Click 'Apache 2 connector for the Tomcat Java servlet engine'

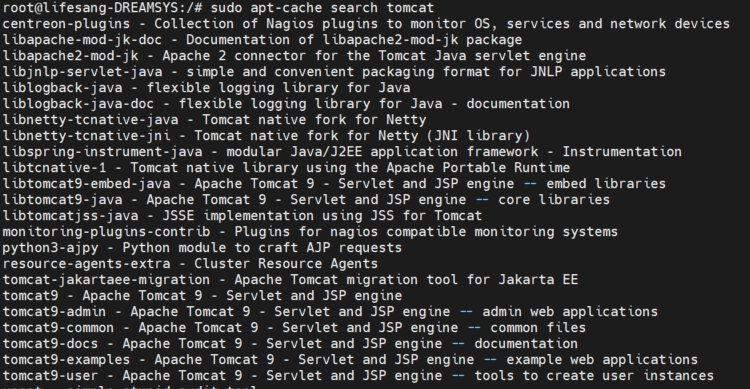tap(374, 56)
